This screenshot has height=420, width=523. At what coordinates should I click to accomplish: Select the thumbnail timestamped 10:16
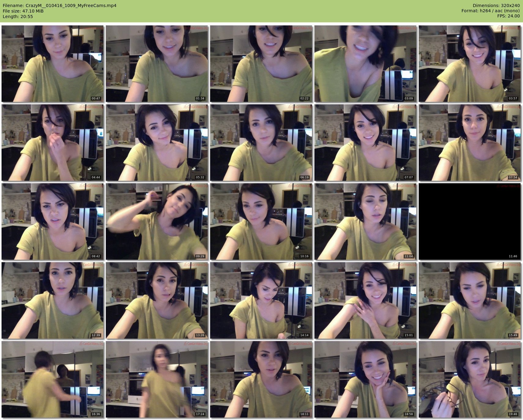[261, 221]
